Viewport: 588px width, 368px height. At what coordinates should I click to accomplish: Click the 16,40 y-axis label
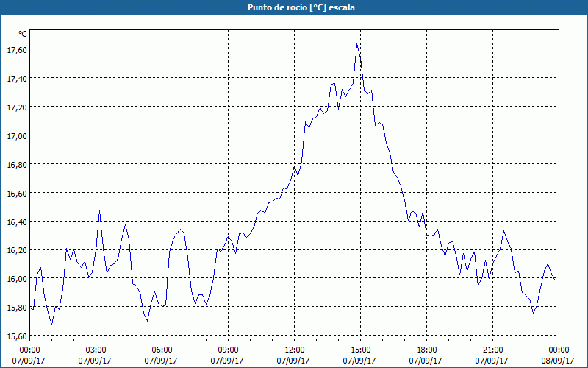pyautogui.click(x=17, y=222)
